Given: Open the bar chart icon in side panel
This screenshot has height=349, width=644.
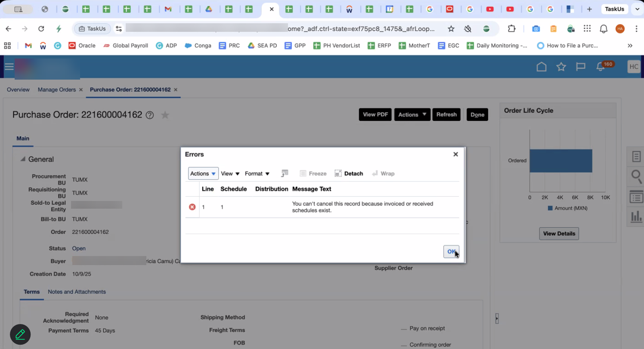Looking at the screenshot, I should coord(636,216).
